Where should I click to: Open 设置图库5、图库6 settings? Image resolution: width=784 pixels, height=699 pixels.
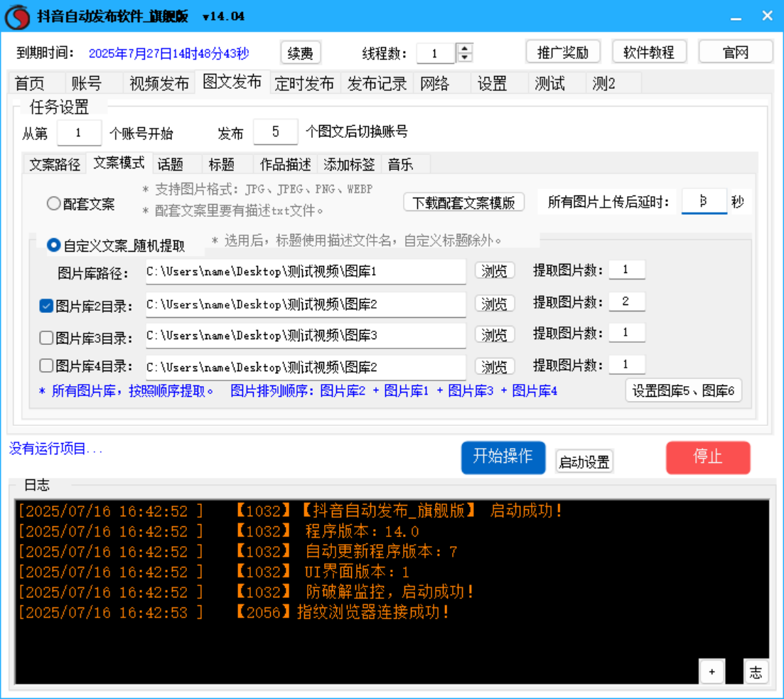(x=683, y=391)
